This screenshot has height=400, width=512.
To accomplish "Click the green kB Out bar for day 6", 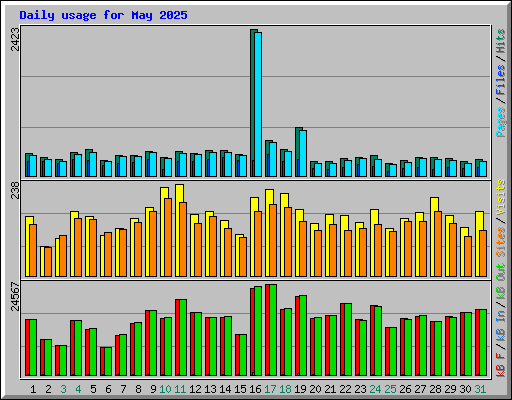I will tap(108, 361).
